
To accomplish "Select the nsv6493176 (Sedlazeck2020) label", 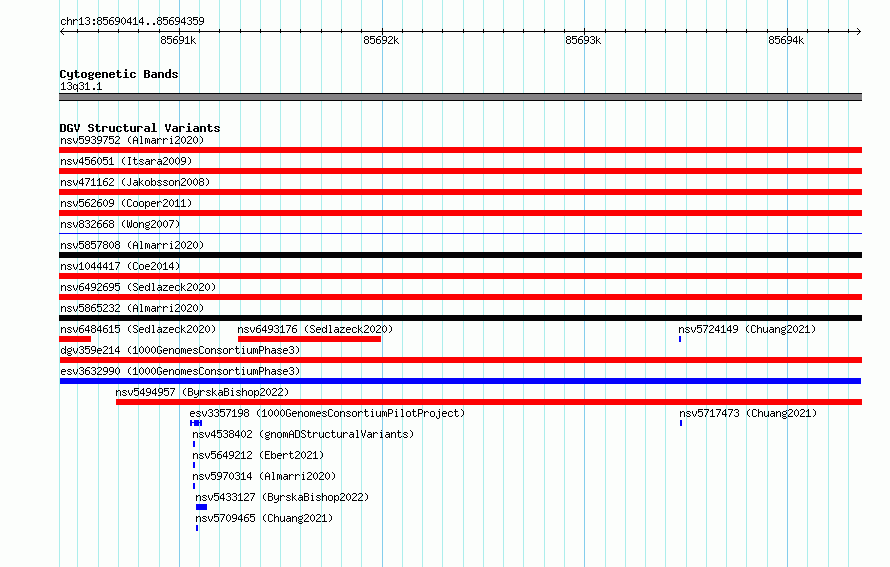I will pos(315,329).
